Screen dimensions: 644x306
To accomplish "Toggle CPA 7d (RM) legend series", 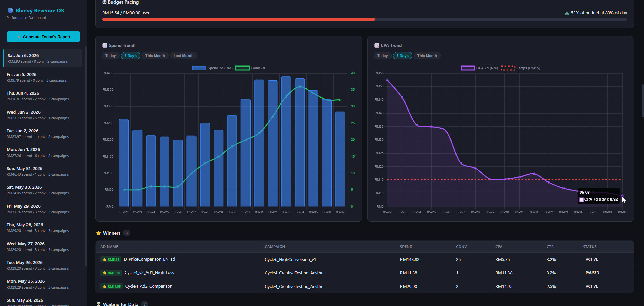I will pyautogui.click(x=479, y=68).
